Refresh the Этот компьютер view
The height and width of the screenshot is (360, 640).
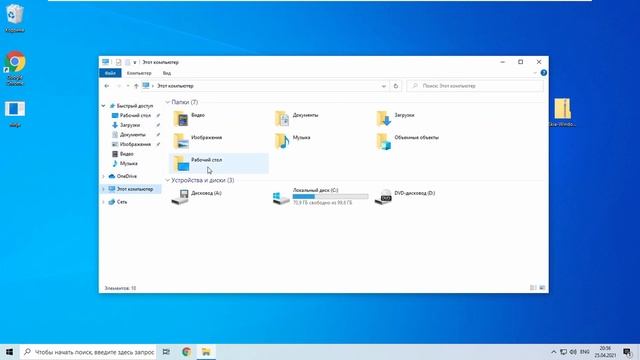pos(396,86)
